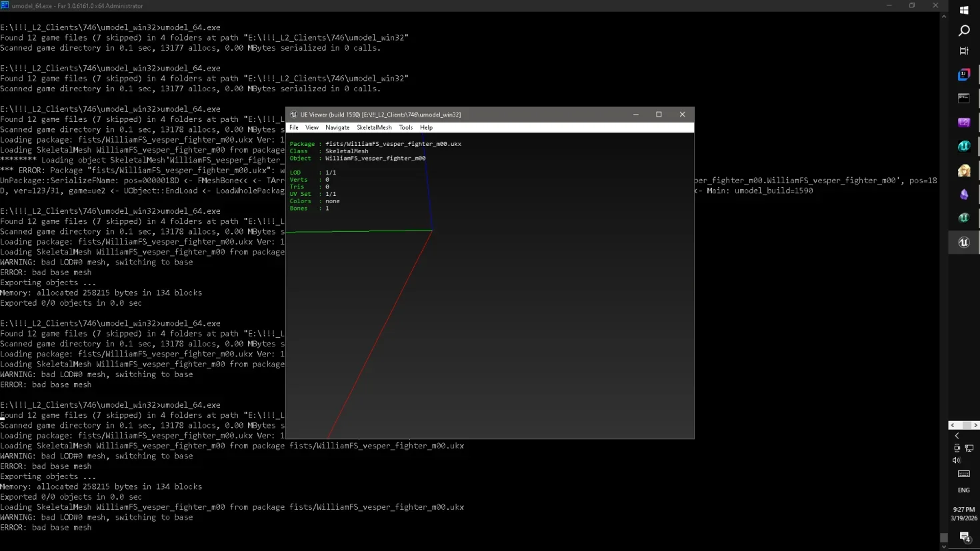Click the taskbar left scroll arrow

[953, 425]
